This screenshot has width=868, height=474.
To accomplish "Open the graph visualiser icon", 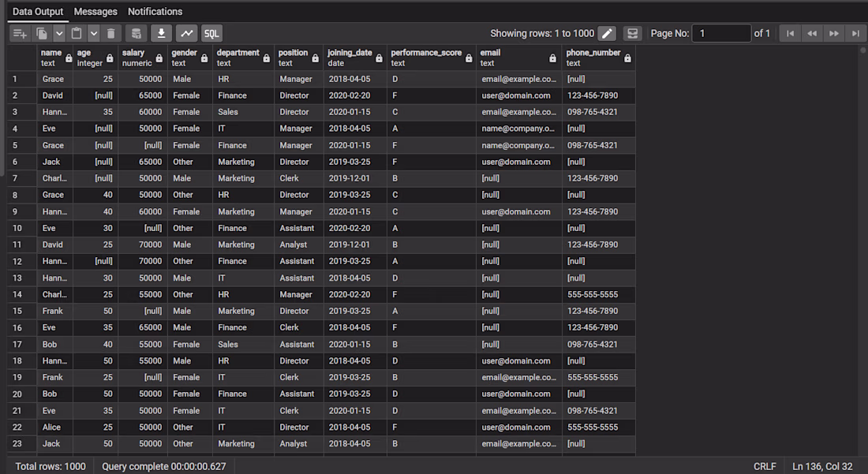I will 186,33.
